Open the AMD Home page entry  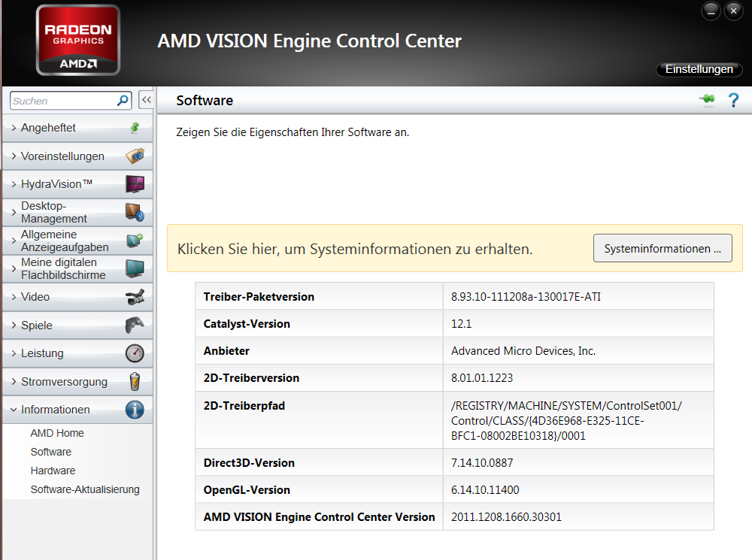tap(57, 433)
